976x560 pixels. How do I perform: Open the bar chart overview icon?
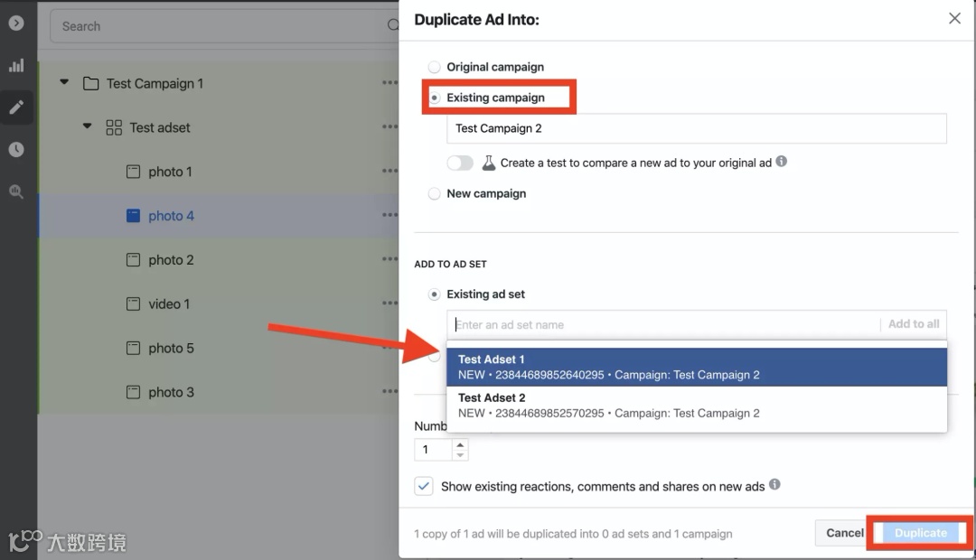pos(16,65)
